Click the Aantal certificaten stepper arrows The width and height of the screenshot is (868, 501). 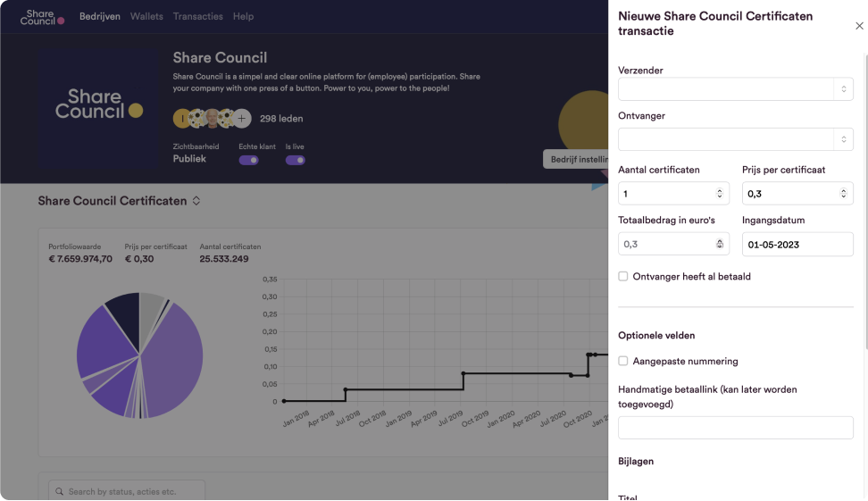(x=720, y=193)
